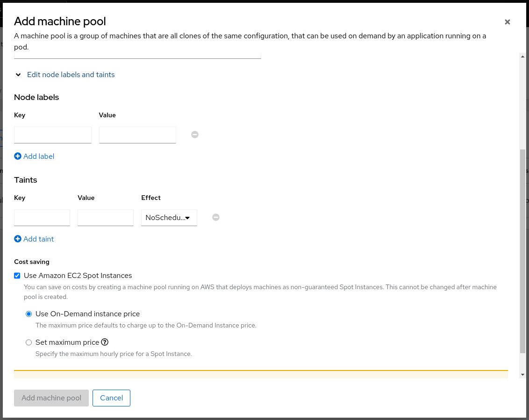529x420 pixels.
Task: Close the Add machine pool dialog
Action: pos(508,22)
